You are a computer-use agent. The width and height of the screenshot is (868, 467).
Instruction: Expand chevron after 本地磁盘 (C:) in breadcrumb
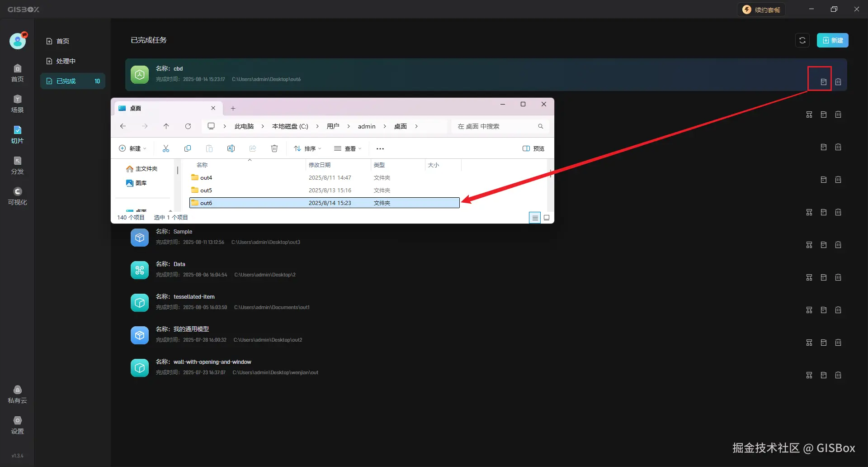317,126
